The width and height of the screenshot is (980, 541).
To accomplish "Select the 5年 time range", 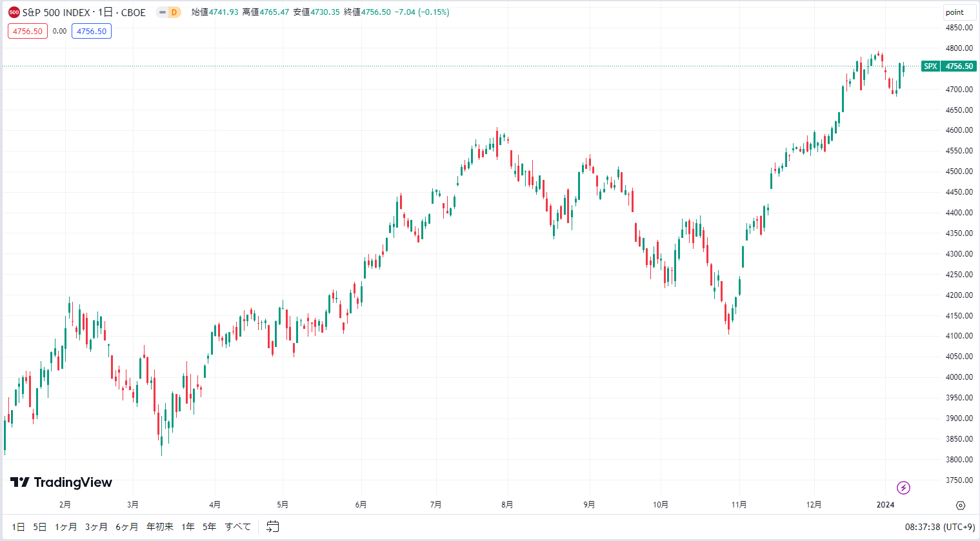I will [209, 527].
